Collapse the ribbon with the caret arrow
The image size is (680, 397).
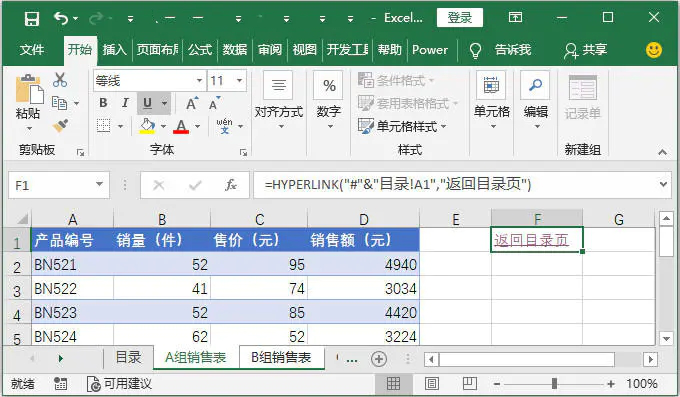(x=662, y=152)
